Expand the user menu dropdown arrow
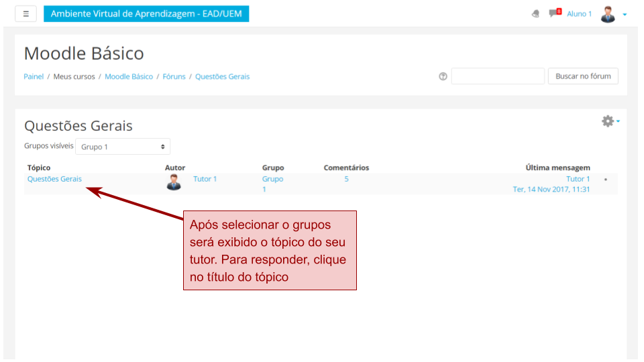Viewport: 644px width, 362px height. (x=625, y=14)
